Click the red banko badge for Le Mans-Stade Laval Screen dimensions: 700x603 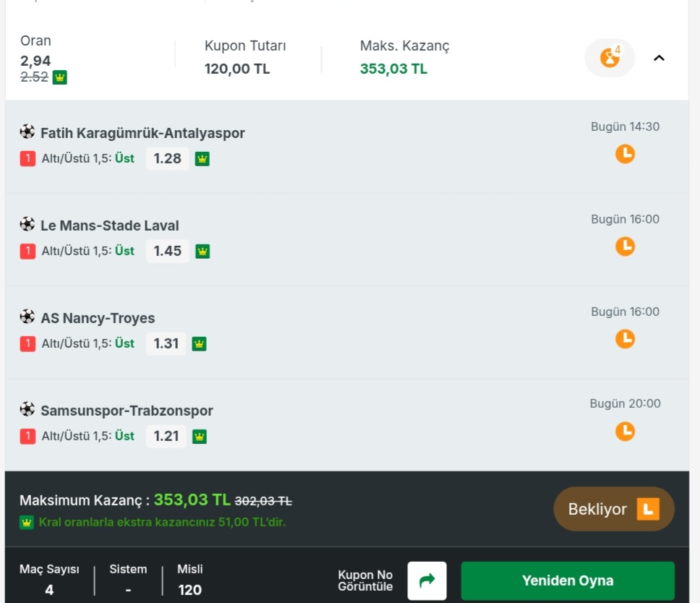27,252
